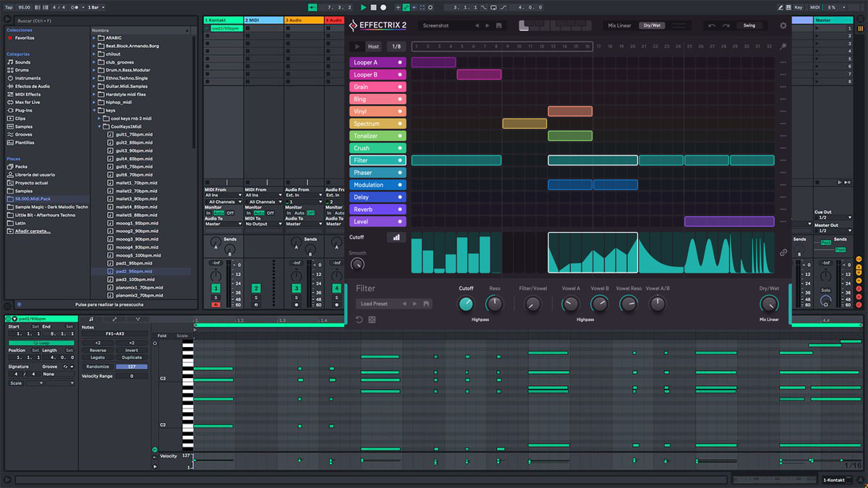The image size is (868, 488).
Task: Select the Phaser effect row label
Action: (376, 173)
